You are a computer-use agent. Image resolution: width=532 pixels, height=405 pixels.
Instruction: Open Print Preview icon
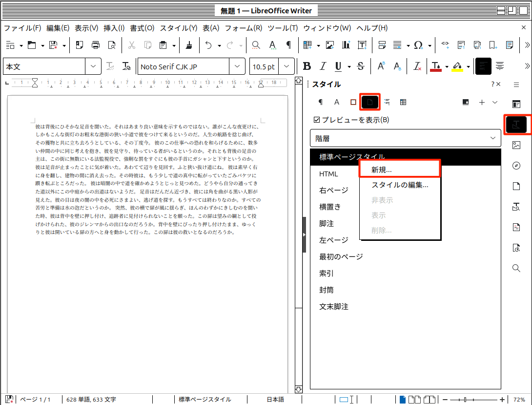point(112,45)
